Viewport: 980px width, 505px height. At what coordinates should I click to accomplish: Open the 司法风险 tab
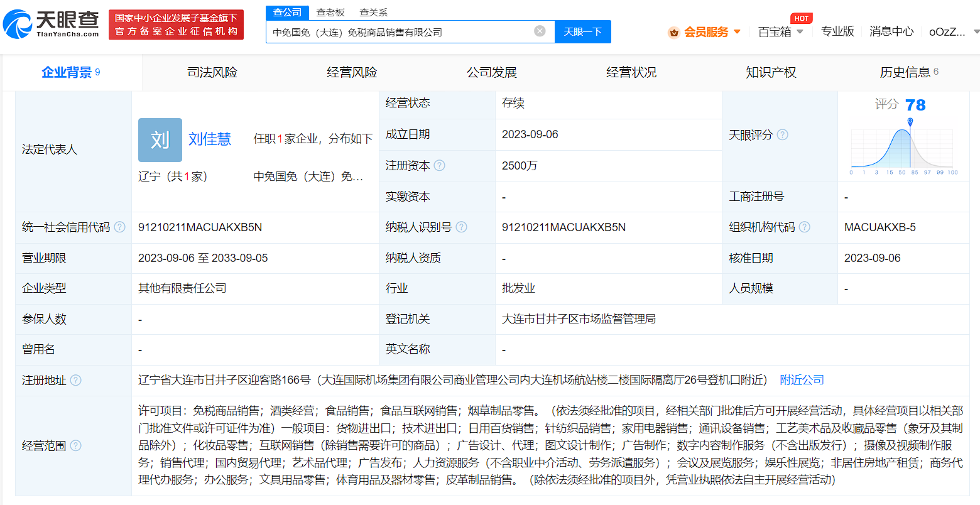[212, 73]
